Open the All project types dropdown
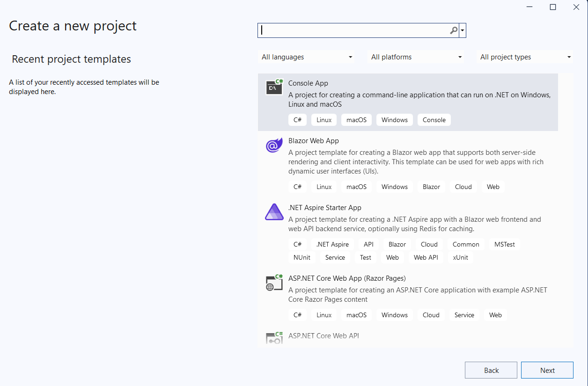 (524, 57)
